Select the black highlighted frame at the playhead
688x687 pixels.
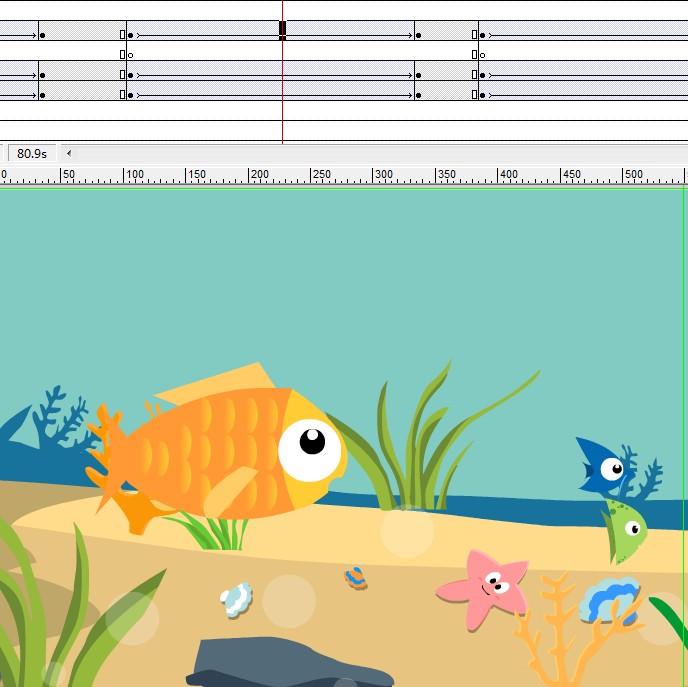[283, 29]
